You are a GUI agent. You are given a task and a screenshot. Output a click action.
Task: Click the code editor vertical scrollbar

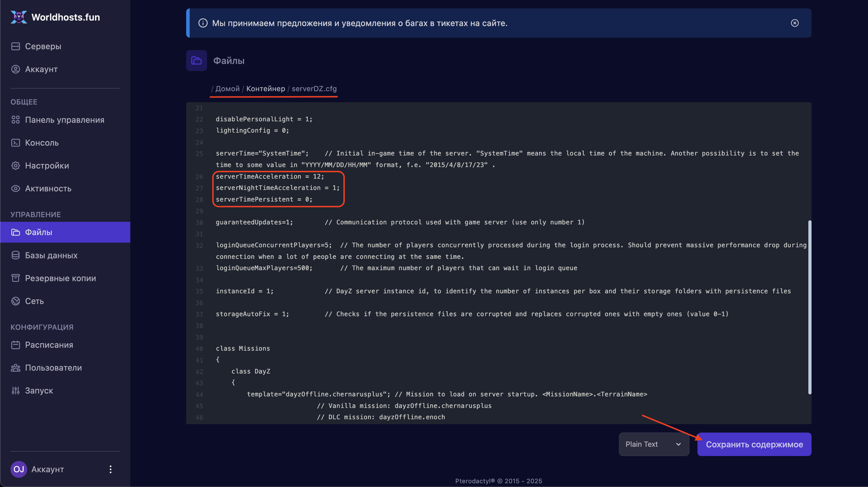tap(809, 307)
